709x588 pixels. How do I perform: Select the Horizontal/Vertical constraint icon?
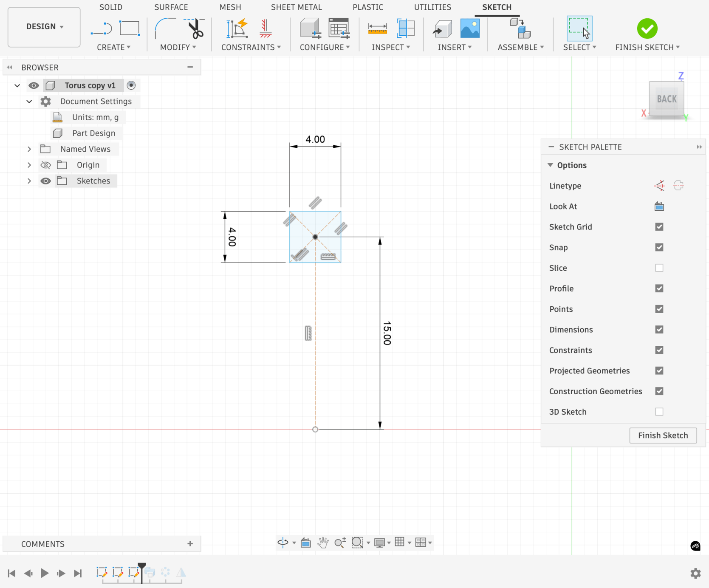[266, 28]
